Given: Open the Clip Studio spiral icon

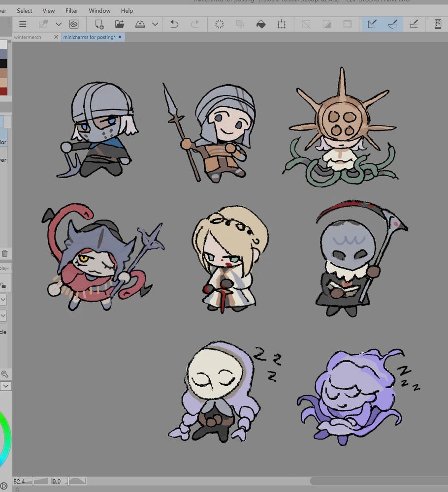Looking at the screenshot, I should coord(74,24).
